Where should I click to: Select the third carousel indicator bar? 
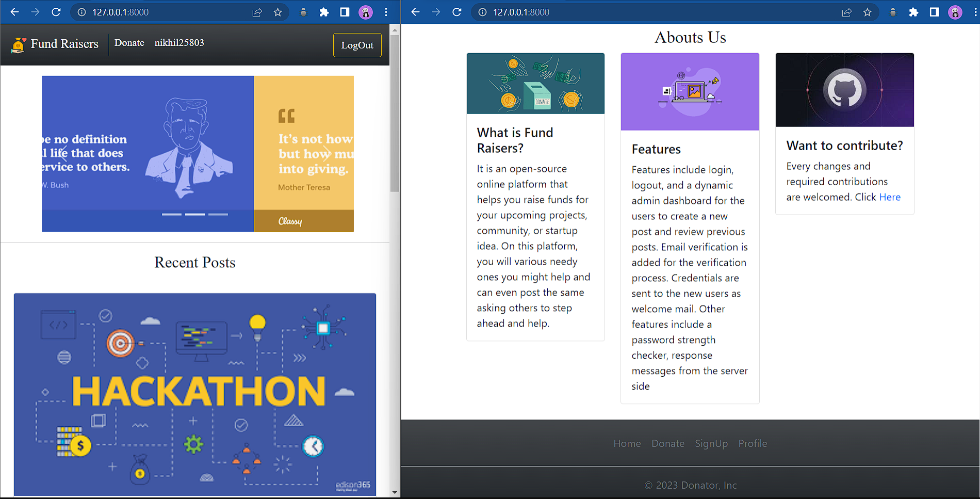tap(218, 214)
